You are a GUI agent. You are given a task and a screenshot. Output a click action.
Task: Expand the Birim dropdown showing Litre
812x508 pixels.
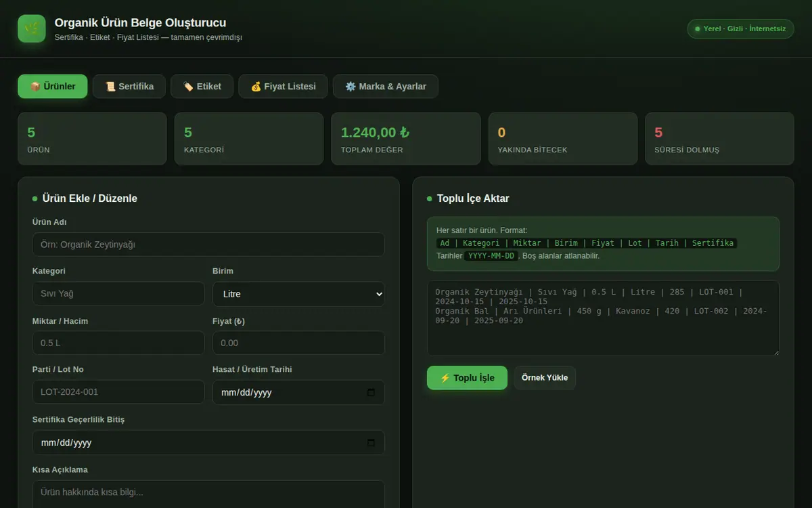tap(298, 294)
